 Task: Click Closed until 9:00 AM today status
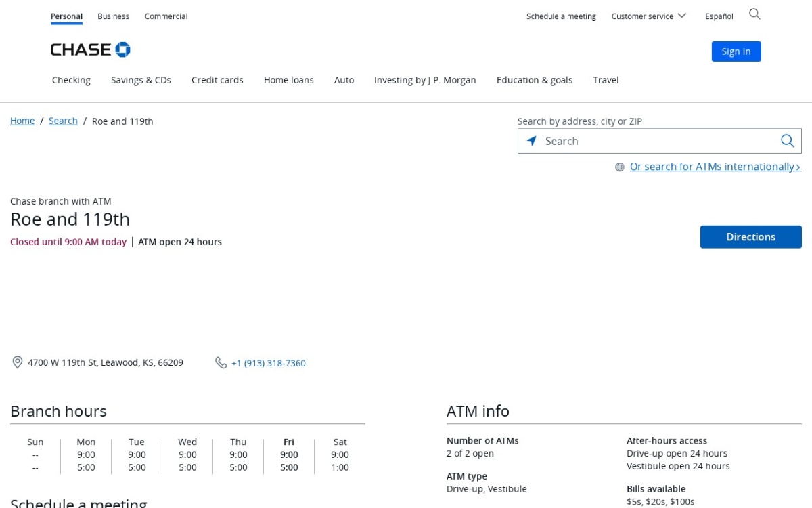[68, 242]
